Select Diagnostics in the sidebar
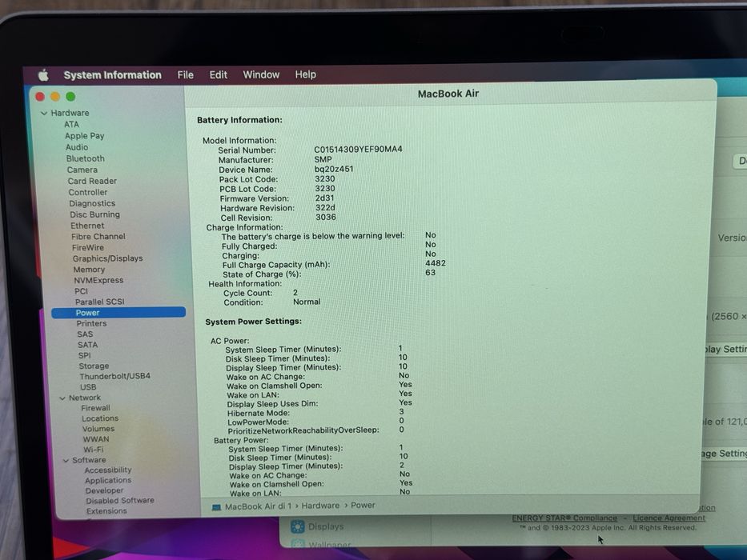The width and height of the screenshot is (747, 560). [x=92, y=203]
